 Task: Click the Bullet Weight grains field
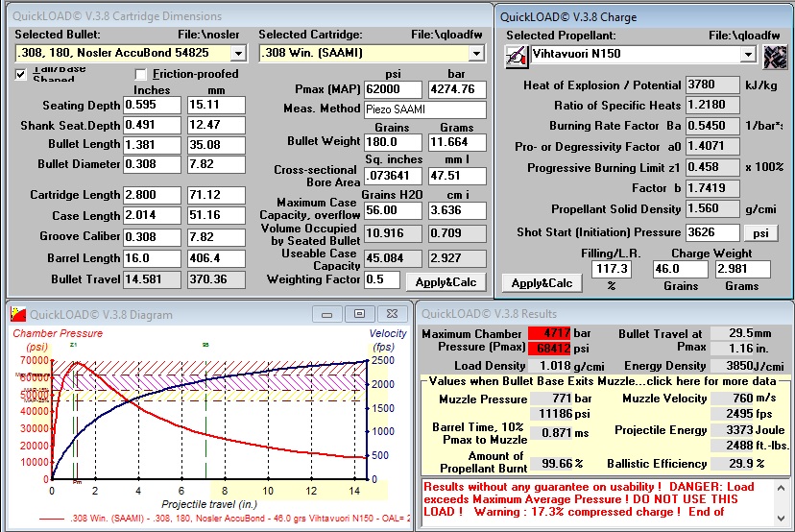(393, 142)
